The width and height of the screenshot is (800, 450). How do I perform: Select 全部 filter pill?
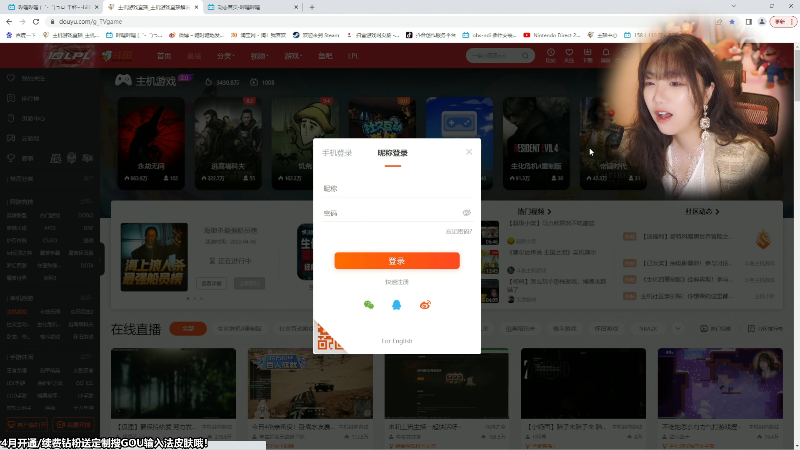pos(188,329)
